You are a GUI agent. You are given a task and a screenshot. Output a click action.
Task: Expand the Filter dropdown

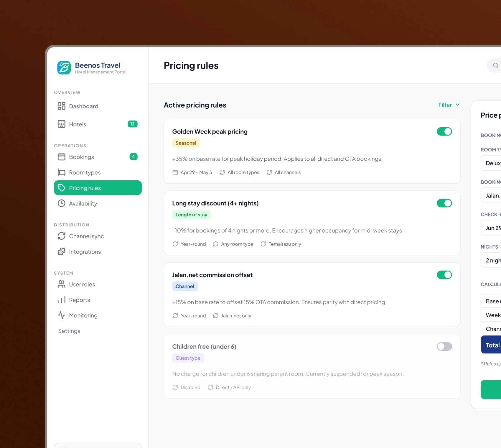coord(449,105)
